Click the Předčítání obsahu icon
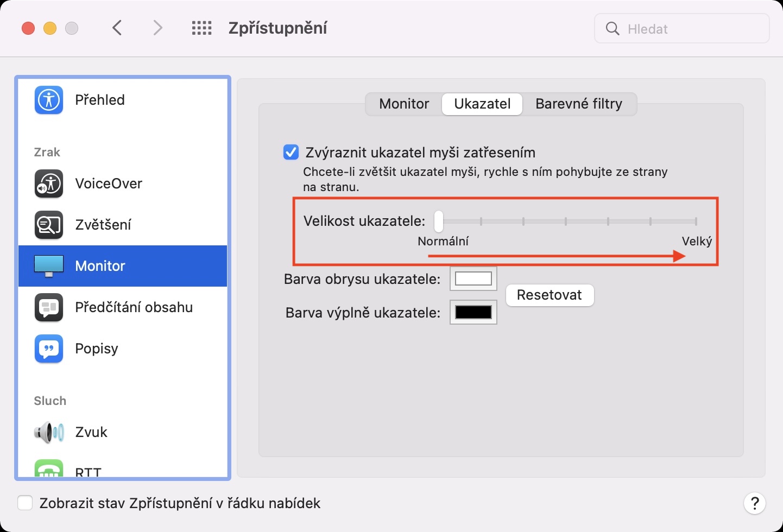This screenshot has width=783, height=532. [x=49, y=307]
